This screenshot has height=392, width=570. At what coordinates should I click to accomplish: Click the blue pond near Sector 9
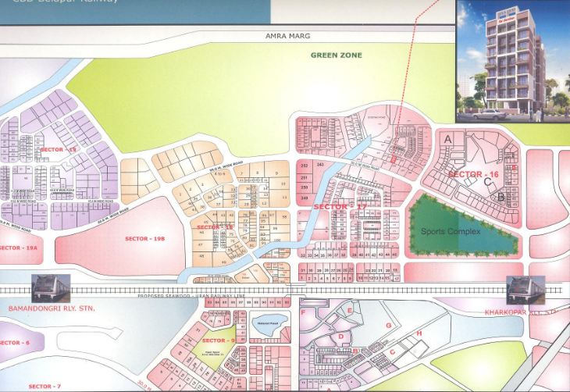269,325
